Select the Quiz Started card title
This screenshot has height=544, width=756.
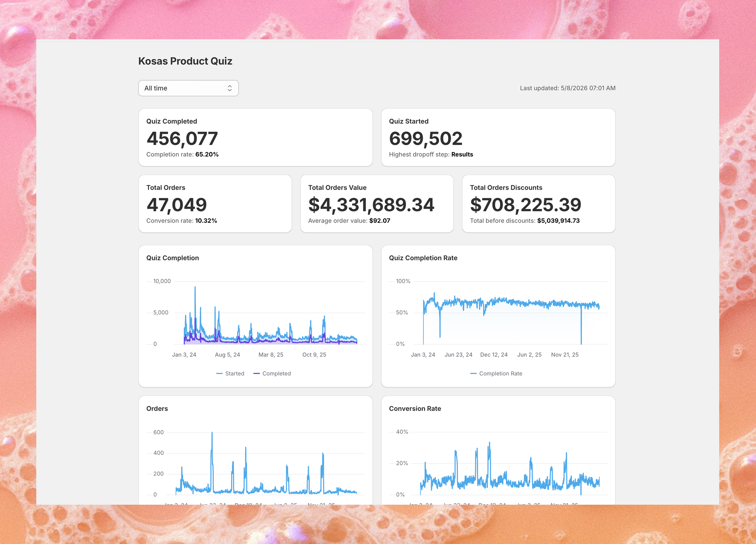click(409, 121)
